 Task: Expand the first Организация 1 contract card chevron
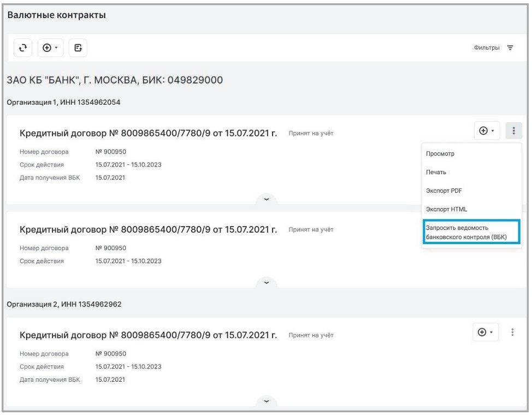(x=266, y=200)
